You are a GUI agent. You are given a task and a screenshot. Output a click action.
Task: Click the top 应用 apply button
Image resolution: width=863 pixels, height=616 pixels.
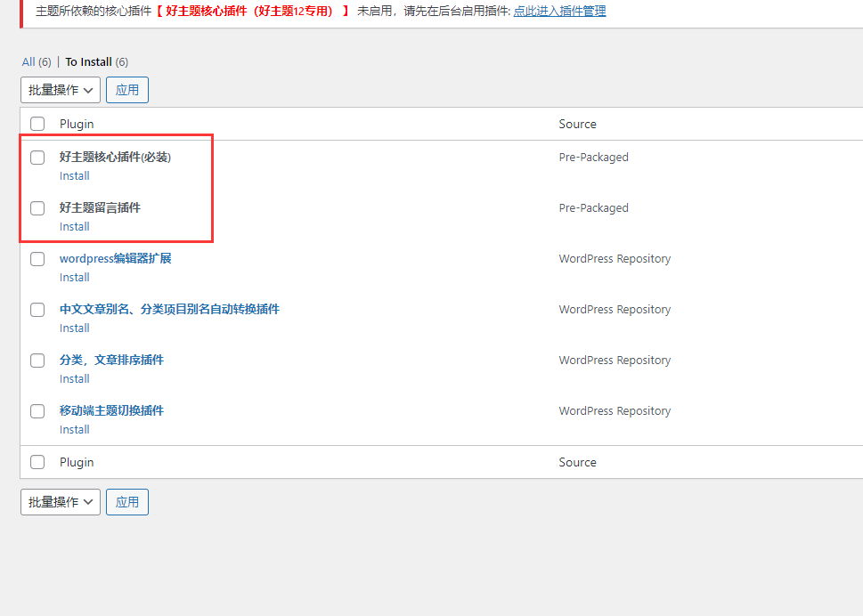tap(127, 90)
